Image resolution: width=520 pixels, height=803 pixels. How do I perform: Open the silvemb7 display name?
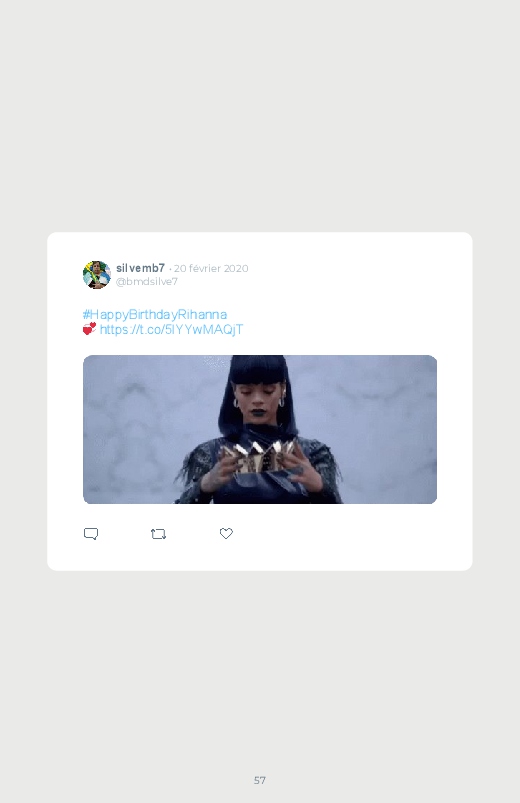(x=140, y=268)
